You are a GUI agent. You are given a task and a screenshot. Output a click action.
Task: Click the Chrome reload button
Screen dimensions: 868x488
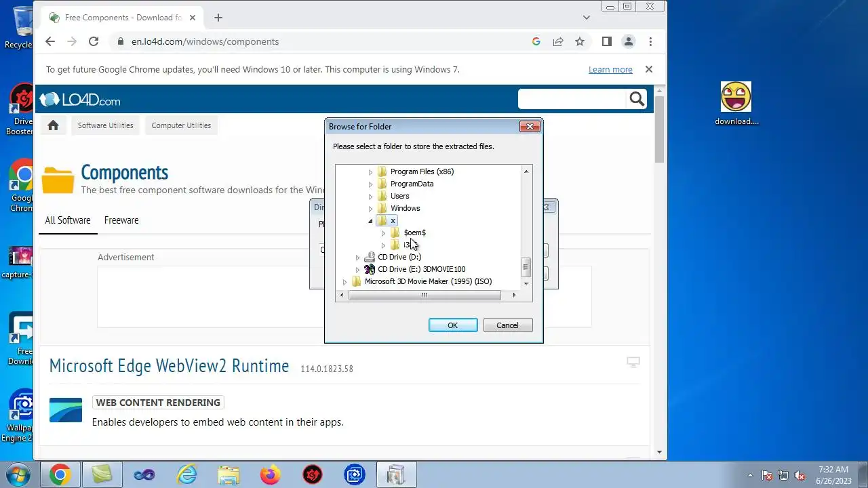click(94, 41)
